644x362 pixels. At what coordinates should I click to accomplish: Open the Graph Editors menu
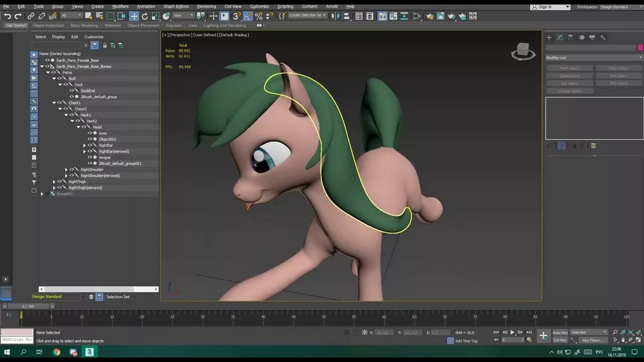pyautogui.click(x=176, y=7)
